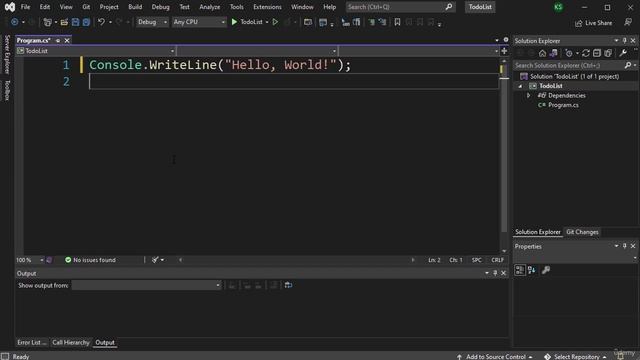Click the Save icon in the toolbar
Screen dimensions: 640x360
click(76, 22)
